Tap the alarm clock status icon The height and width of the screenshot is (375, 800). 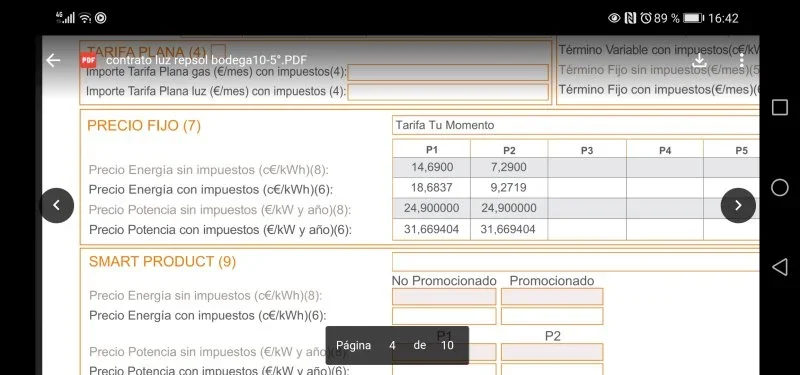646,18
